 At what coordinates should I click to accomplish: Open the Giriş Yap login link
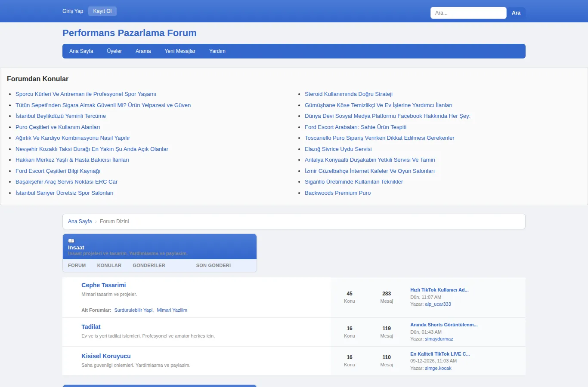[x=73, y=11]
